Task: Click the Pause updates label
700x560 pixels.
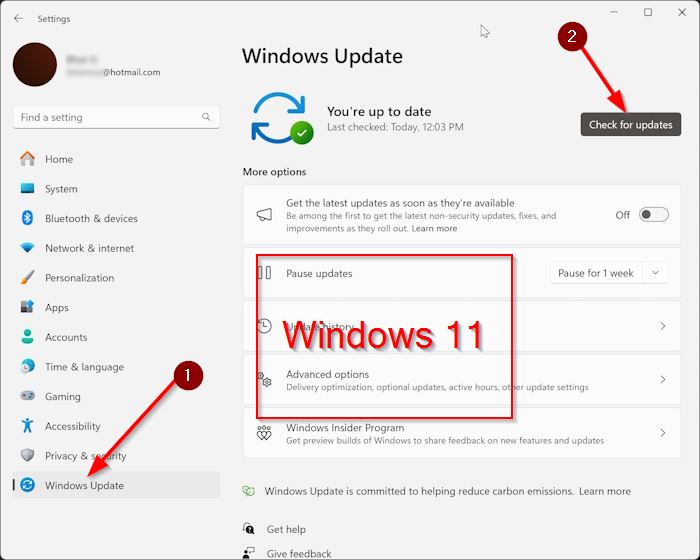Action: click(319, 273)
